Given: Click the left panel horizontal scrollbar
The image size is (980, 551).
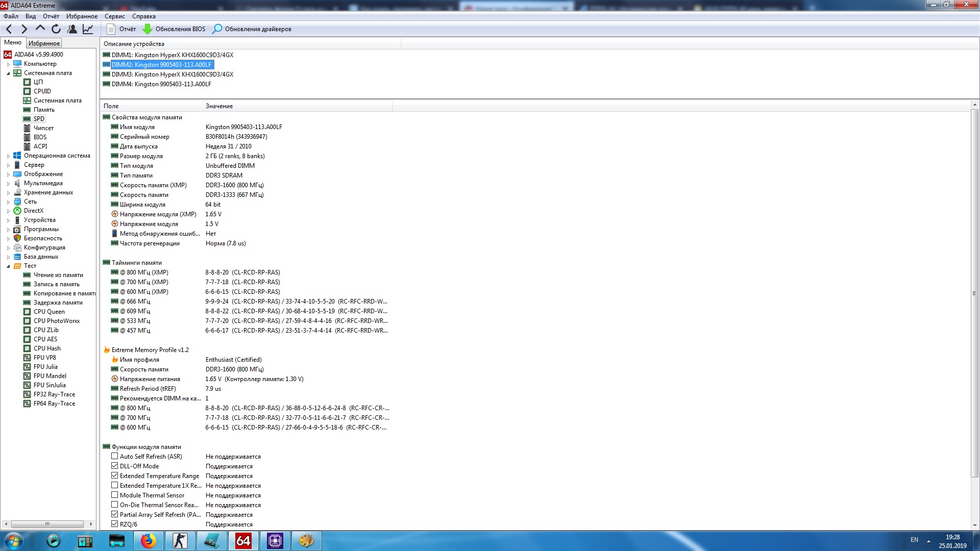Looking at the screenshot, I should tap(47, 524).
